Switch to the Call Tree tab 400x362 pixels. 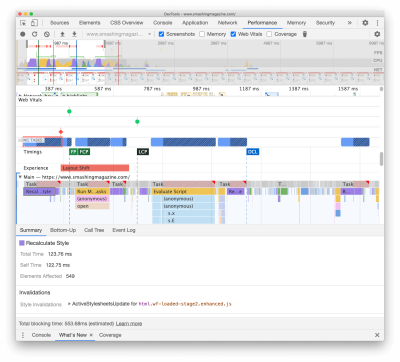[94, 230]
